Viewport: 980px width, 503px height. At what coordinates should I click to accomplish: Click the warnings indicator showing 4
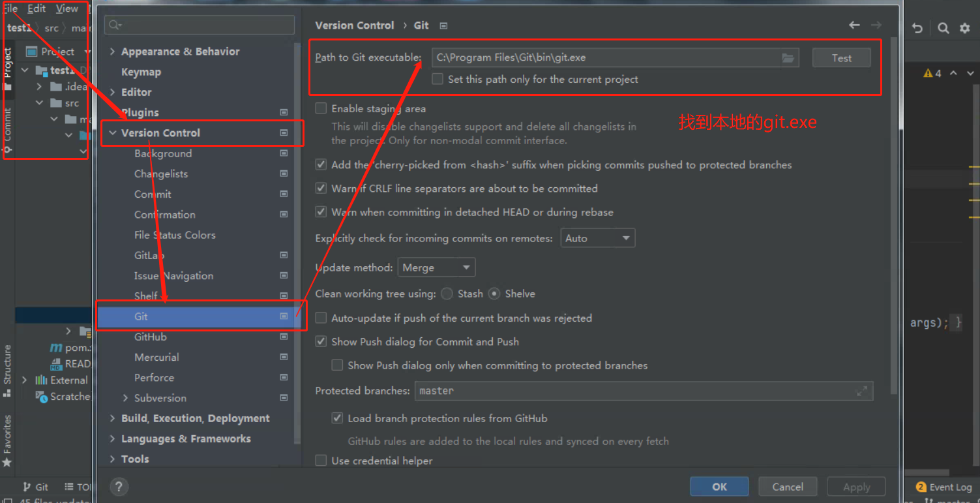pos(932,74)
